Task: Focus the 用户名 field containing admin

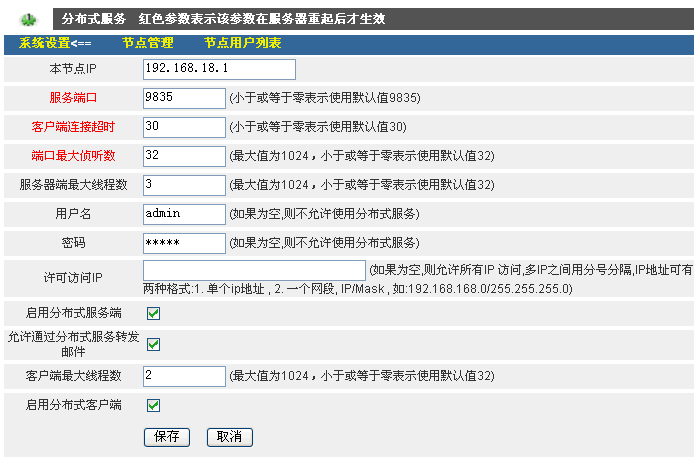Action: tap(184, 214)
